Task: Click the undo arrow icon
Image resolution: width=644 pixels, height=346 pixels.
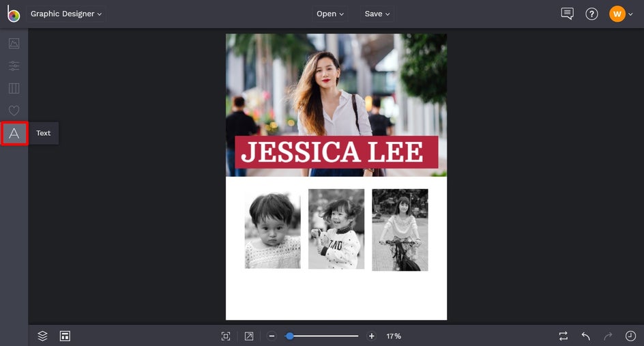Action: 586,336
